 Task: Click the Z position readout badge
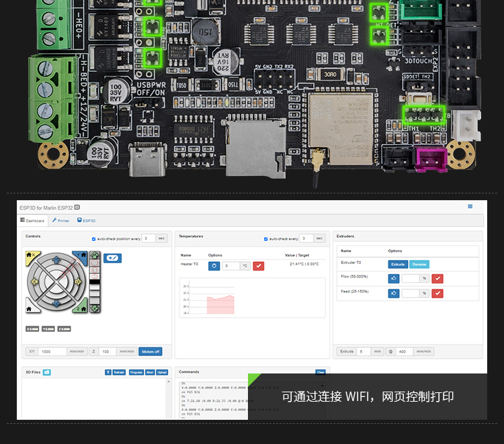coord(65,329)
